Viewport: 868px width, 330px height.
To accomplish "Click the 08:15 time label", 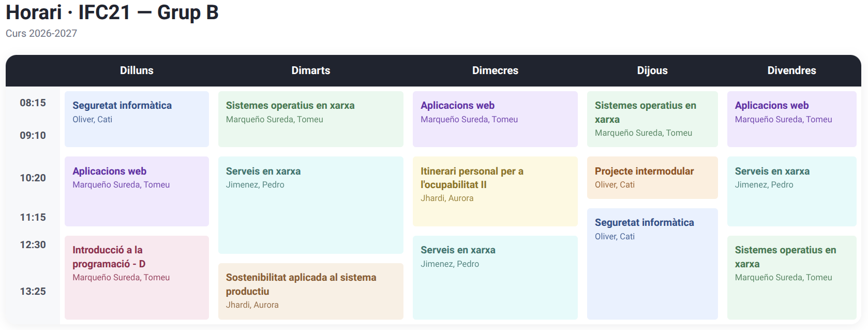I will [x=33, y=103].
